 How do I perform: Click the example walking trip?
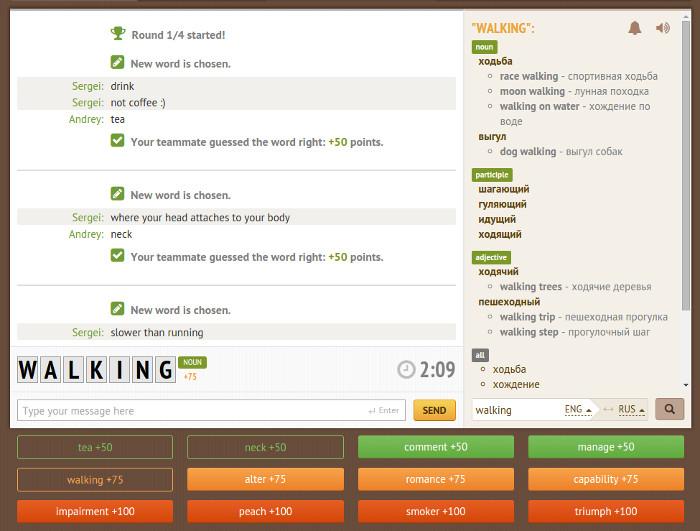(x=527, y=317)
